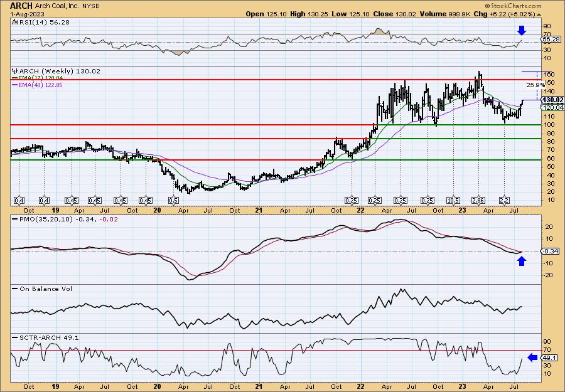Click the 10.5 dividend marker
Image resolution: width=565 pixels, height=392 pixels.
[x=453, y=201]
